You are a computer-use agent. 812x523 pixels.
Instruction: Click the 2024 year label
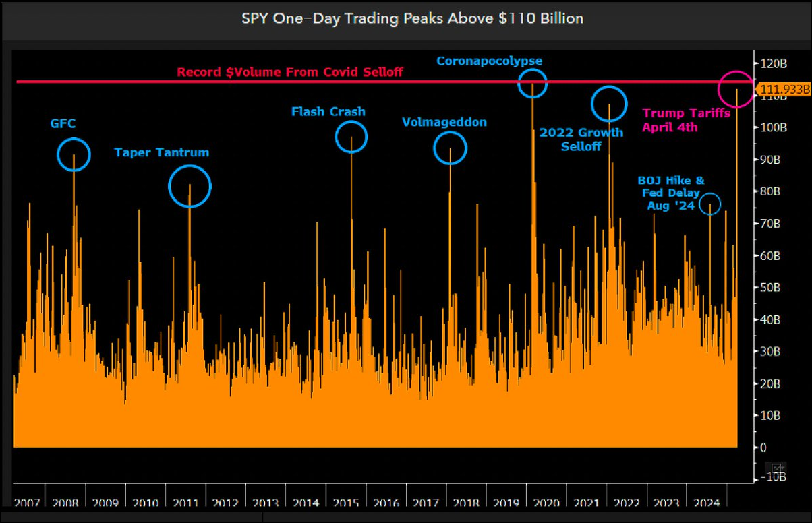tap(707, 503)
